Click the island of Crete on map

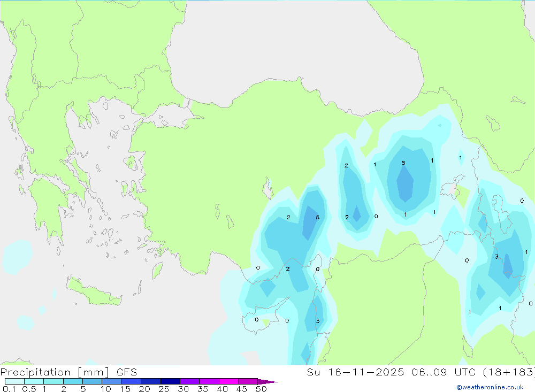(94, 291)
